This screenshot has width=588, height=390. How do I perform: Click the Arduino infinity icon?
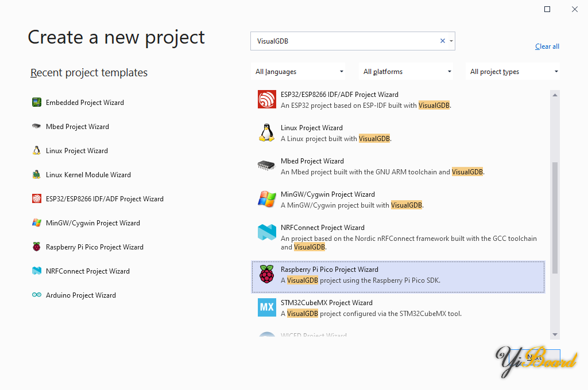(36, 295)
